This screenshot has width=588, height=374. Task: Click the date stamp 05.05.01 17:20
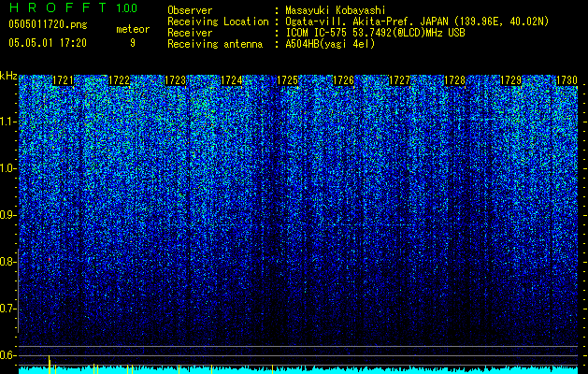click(x=48, y=43)
